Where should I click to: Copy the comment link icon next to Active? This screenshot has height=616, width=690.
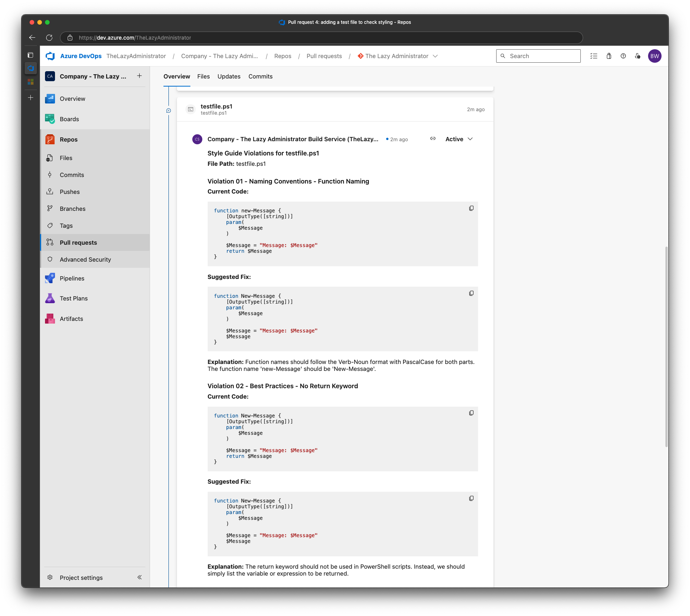pyautogui.click(x=433, y=139)
